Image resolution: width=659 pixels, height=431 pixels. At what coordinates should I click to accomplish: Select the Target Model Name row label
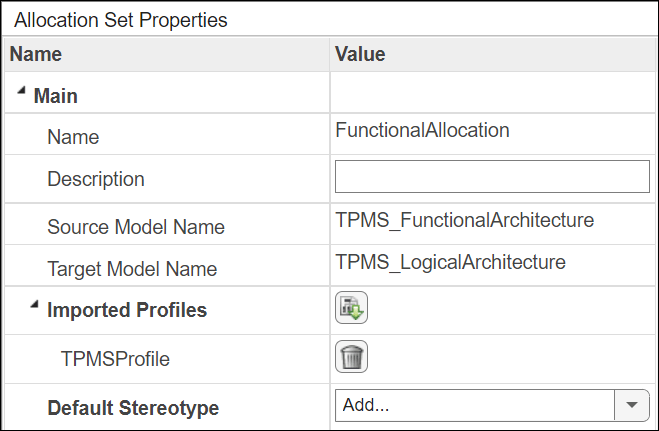pyautogui.click(x=132, y=269)
